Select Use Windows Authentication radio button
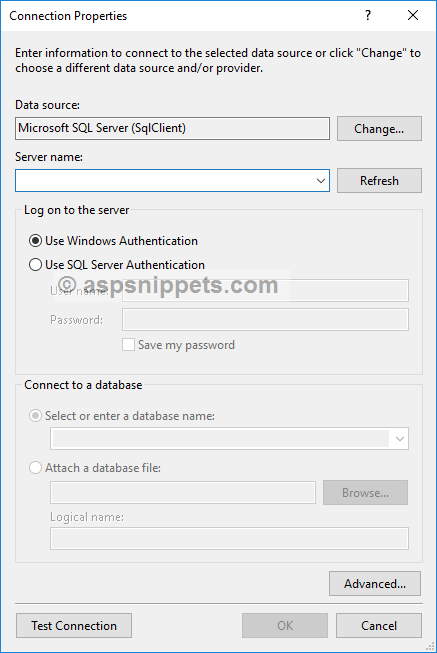This screenshot has height=653, width=437. point(35,241)
